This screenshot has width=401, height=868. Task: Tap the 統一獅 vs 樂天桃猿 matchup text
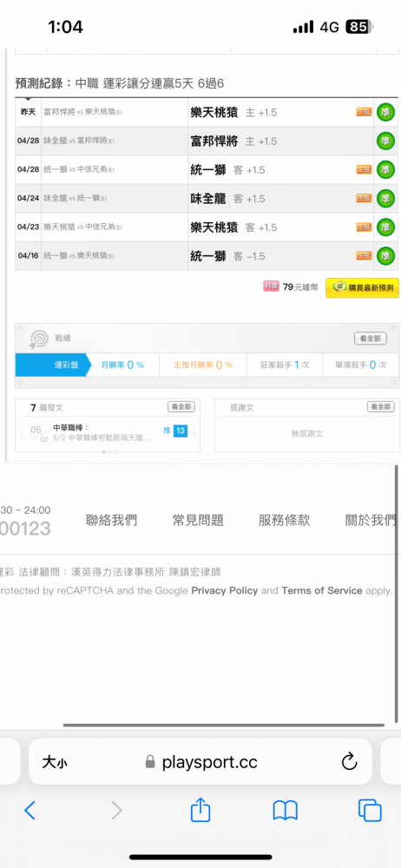tap(79, 256)
